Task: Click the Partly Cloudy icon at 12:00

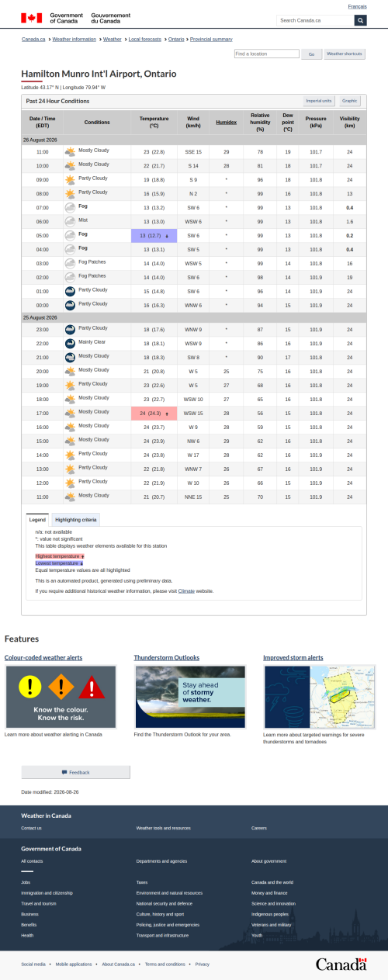Action: pyautogui.click(x=70, y=483)
